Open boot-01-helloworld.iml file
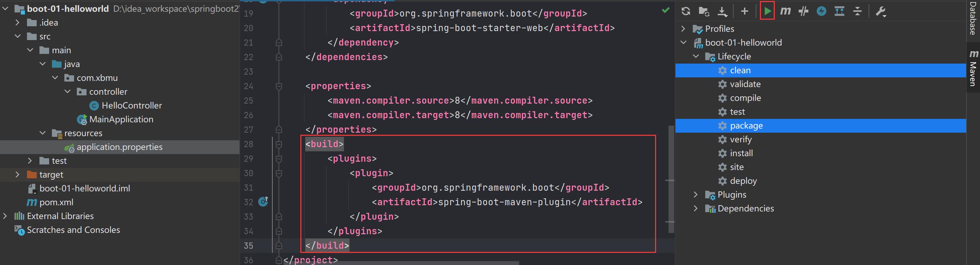 84,188
